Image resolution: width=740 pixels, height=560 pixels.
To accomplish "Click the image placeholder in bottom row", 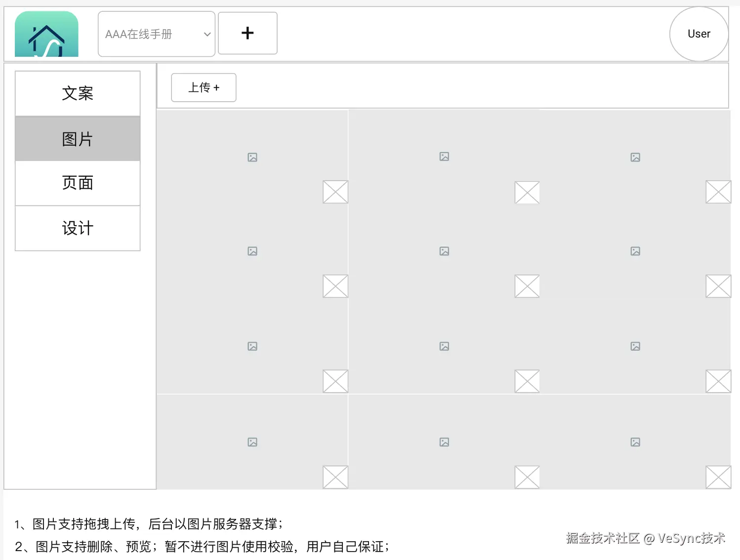I will [x=252, y=441].
